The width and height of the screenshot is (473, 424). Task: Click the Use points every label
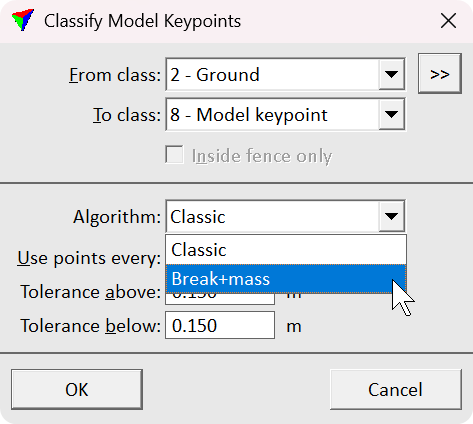pos(89,258)
